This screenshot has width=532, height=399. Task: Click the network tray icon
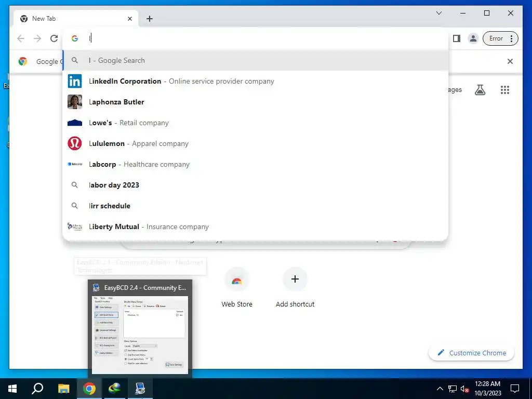tap(453, 389)
